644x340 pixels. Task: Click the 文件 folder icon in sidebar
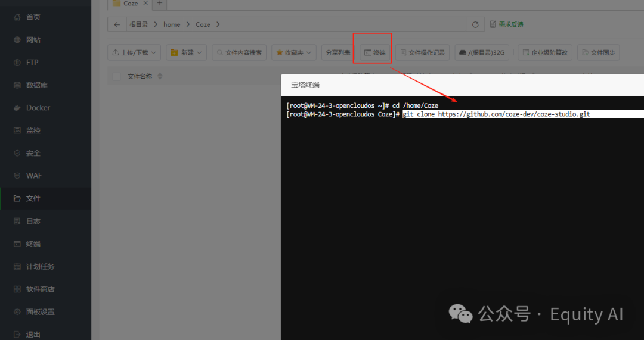[x=17, y=198]
